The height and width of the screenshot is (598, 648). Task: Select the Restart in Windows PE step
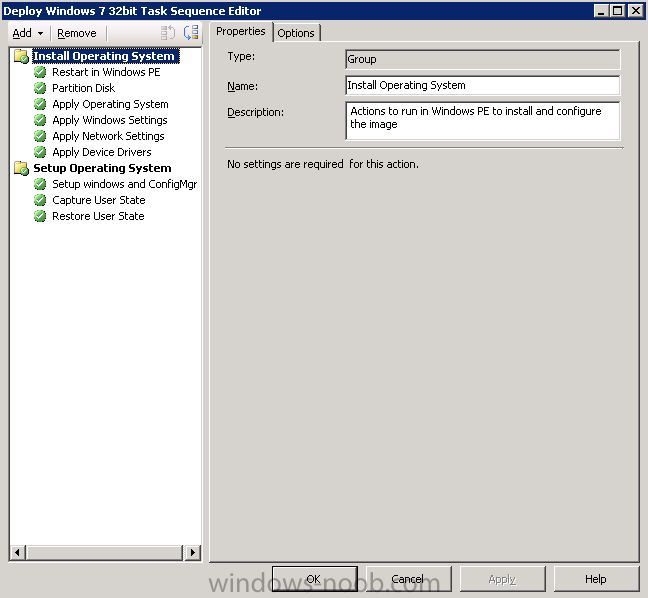pyautogui.click(x=106, y=72)
